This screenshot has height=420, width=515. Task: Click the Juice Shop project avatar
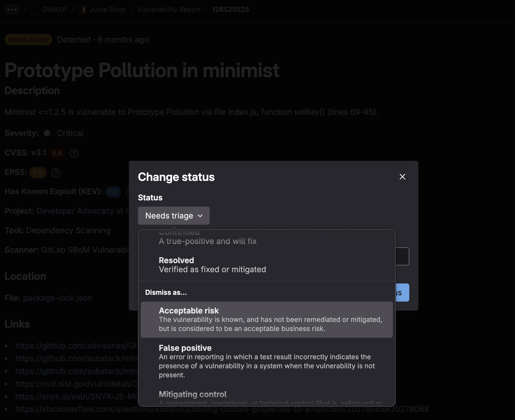click(x=83, y=9)
